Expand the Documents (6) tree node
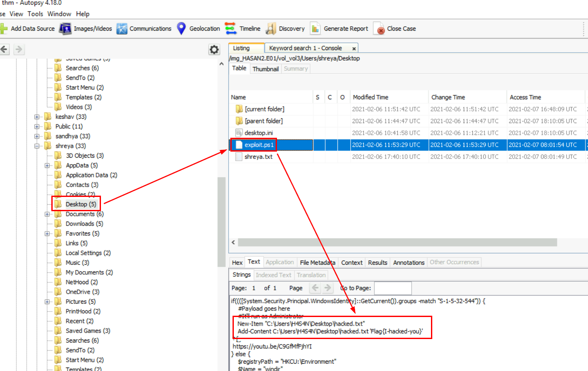588x371 pixels. point(47,214)
